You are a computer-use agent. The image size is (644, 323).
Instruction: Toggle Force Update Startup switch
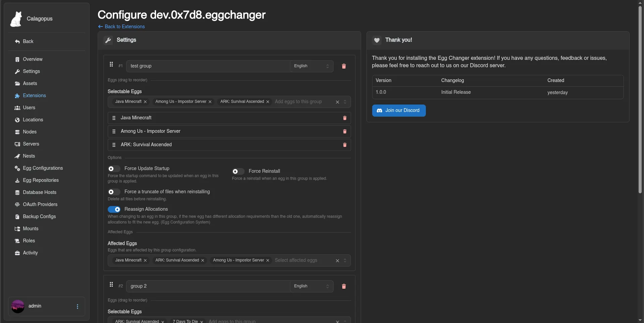point(114,169)
